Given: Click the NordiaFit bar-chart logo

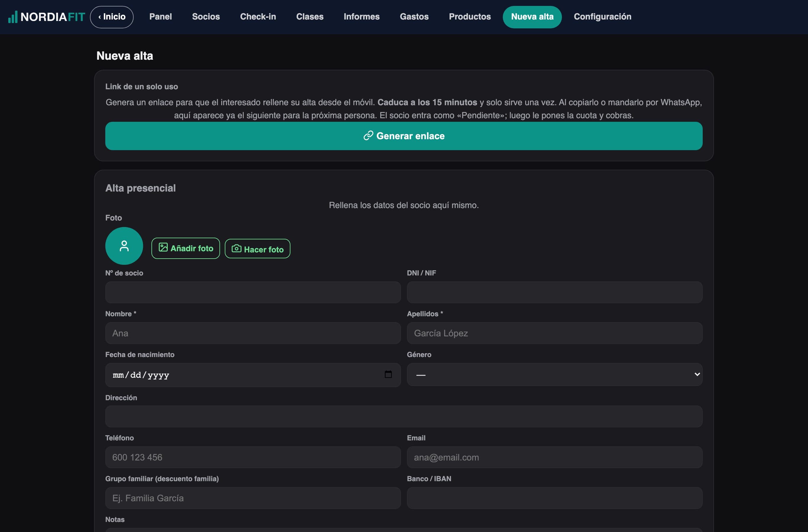Looking at the screenshot, I should 12,17.
